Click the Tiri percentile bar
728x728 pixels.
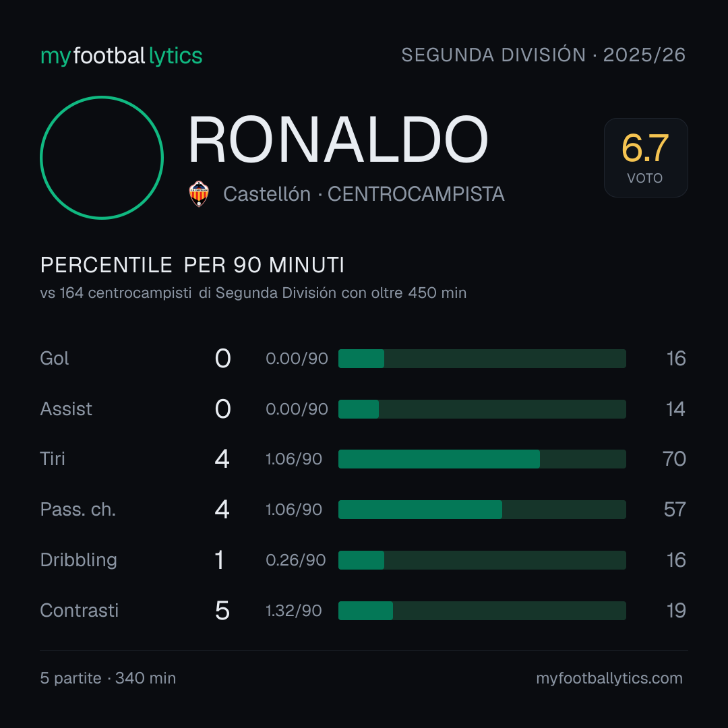pos(482,459)
